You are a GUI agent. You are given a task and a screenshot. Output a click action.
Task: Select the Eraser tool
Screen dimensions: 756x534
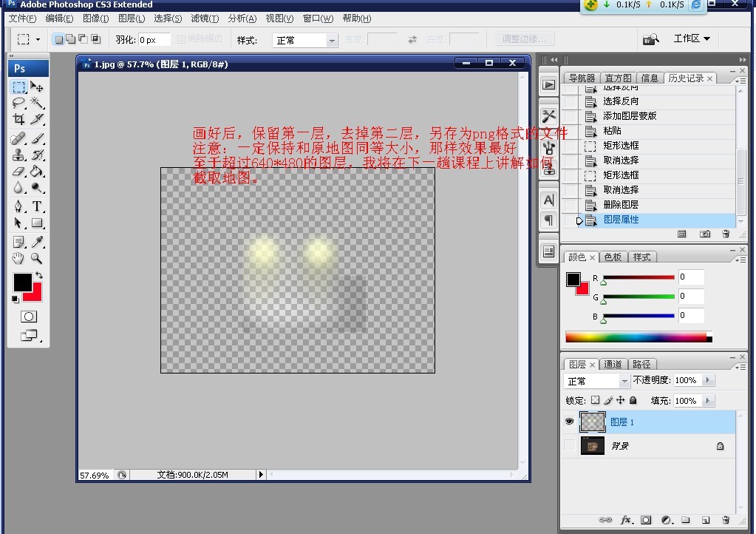[x=18, y=172]
